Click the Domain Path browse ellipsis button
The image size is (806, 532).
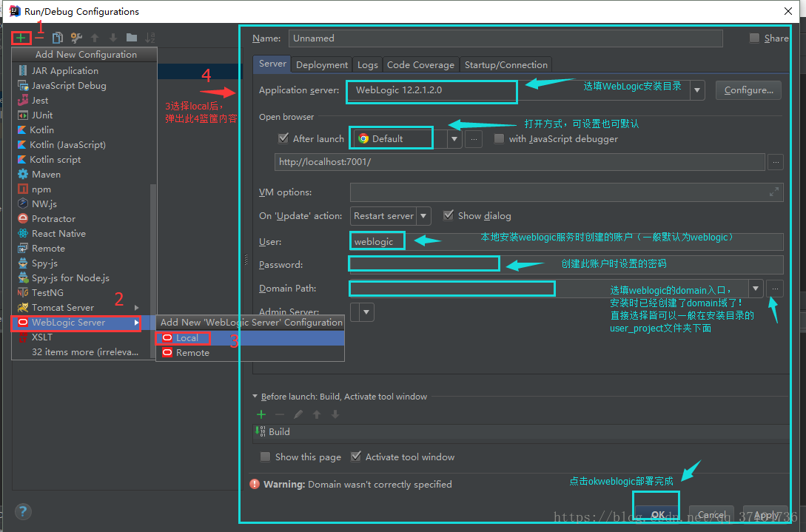775,289
